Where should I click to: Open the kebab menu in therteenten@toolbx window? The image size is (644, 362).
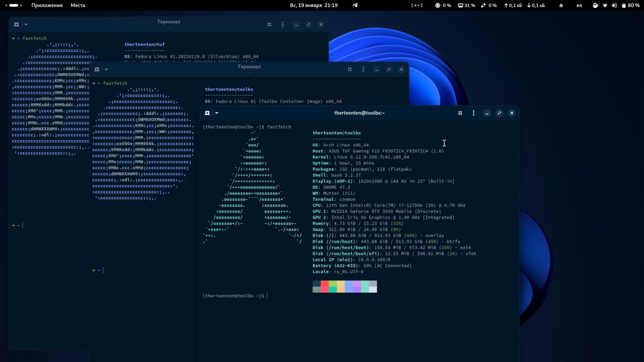(473, 113)
